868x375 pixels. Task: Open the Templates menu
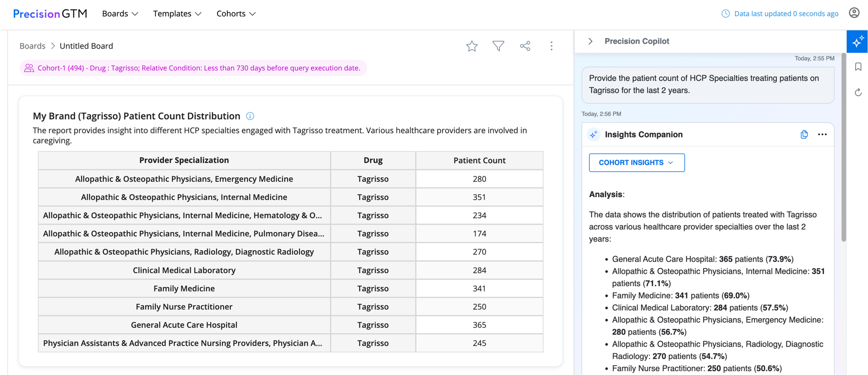177,14
